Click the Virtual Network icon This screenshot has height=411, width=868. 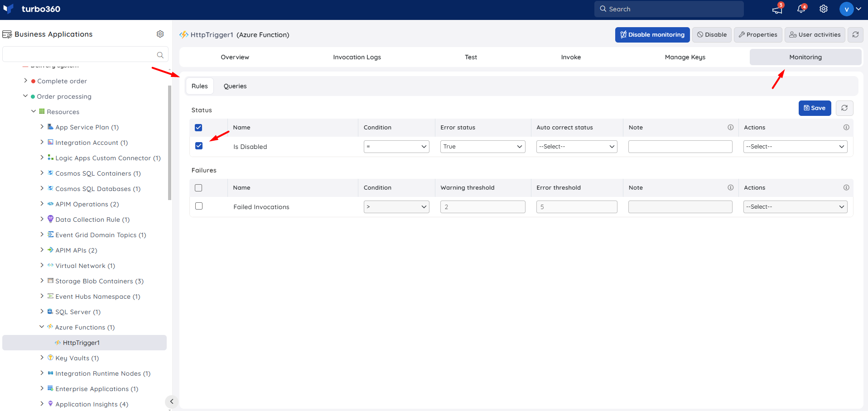[50, 265]
